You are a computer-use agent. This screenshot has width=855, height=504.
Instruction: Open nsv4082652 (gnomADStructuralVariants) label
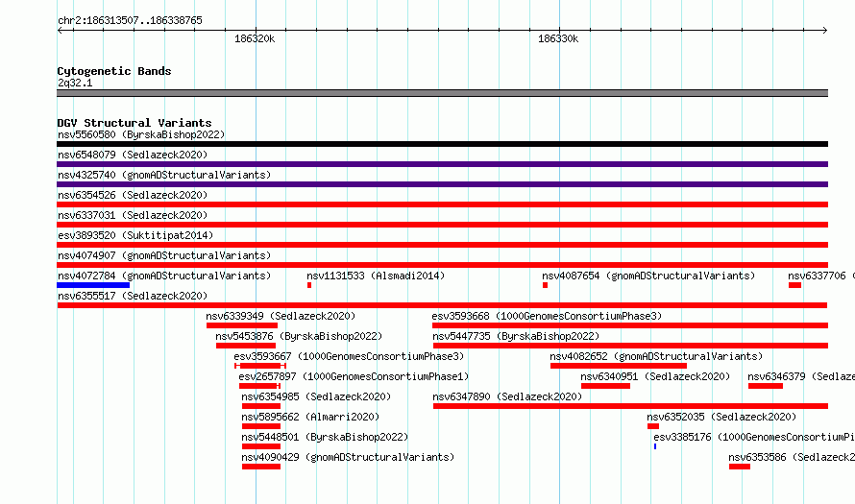656,356
